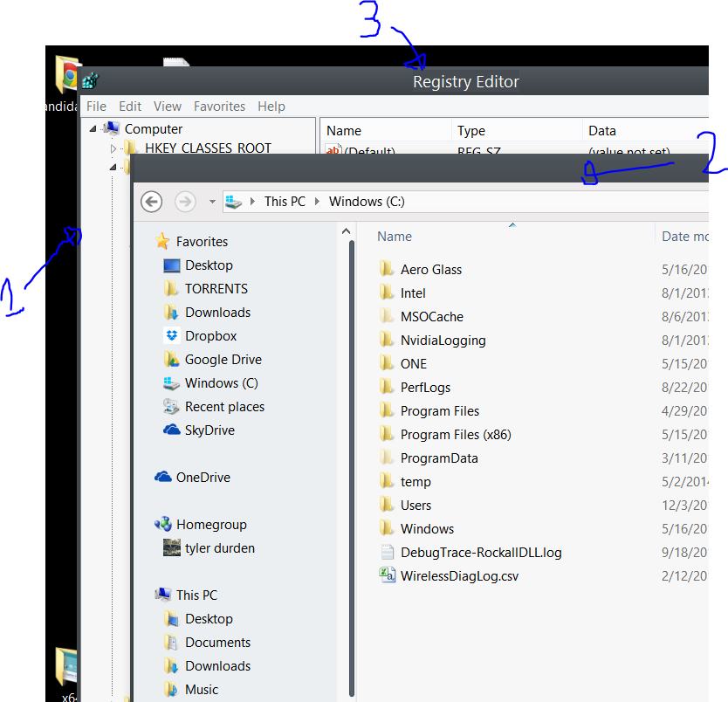Image resolution: width=728 pixels, height=702 pixels.
Task: Select the Program Files (x86) folder
Action: (x=455, y=435)
